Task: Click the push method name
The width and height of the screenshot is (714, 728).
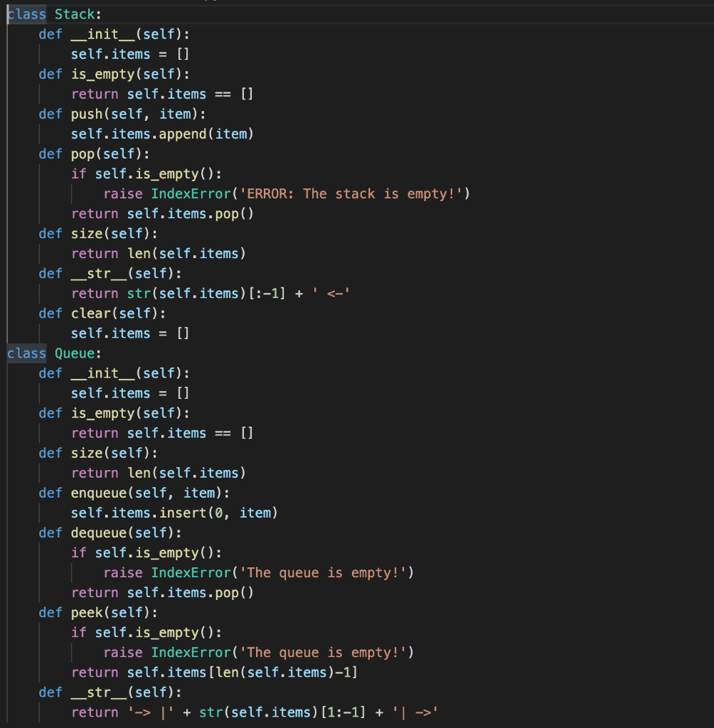Action: pos(87,114)
